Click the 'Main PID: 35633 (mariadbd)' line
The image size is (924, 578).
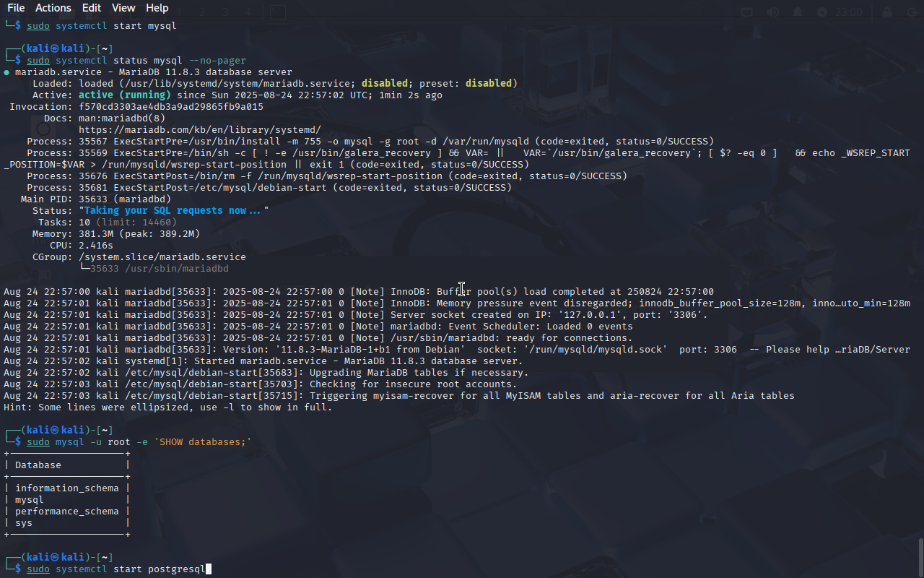[x=96, y=199]
